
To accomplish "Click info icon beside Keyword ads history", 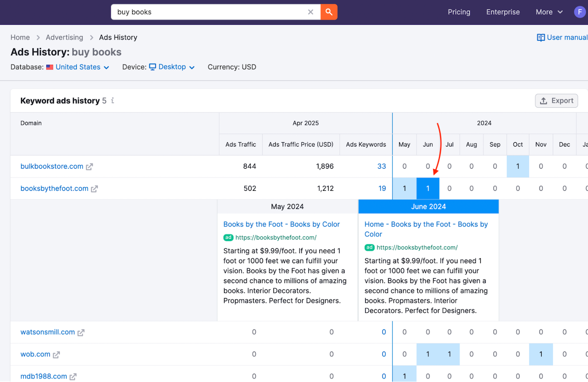I will coord(112,101).
